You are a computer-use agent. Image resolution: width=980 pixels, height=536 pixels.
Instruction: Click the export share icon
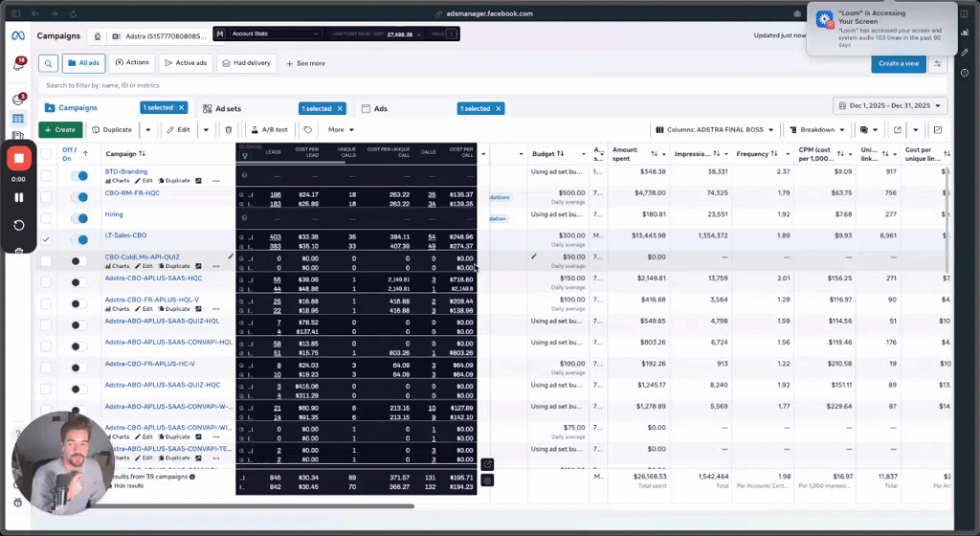[x=898, y=130]
